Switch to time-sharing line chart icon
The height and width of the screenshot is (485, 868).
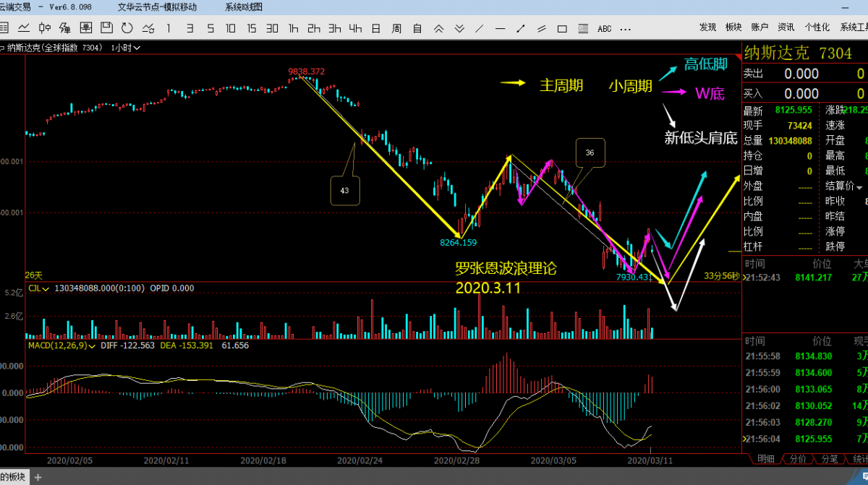[24, 28]
